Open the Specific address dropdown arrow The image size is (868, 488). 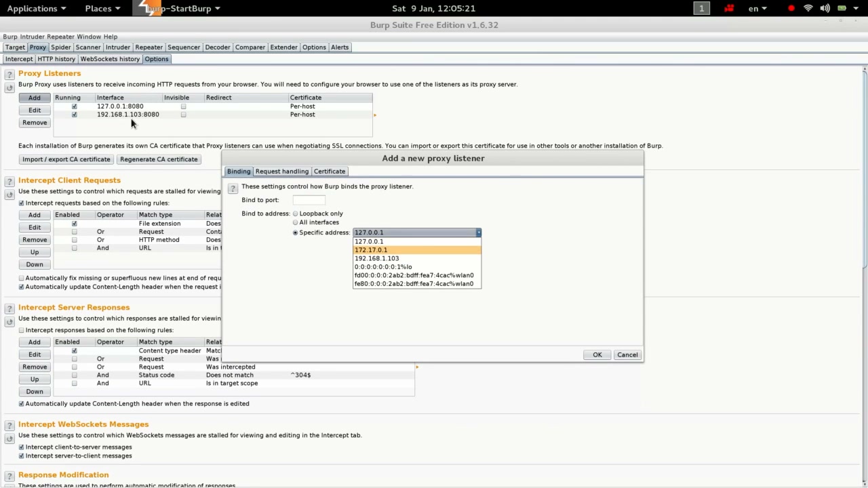coord(478,232)
